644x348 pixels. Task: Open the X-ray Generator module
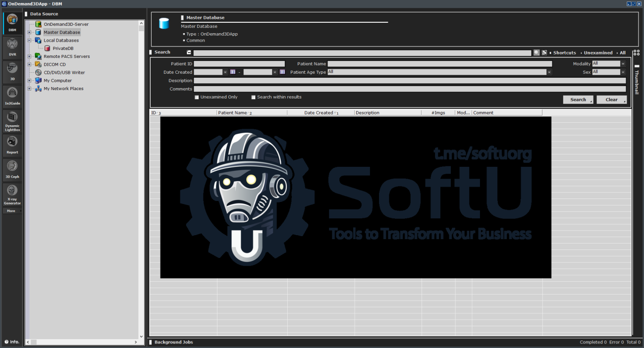12,195
